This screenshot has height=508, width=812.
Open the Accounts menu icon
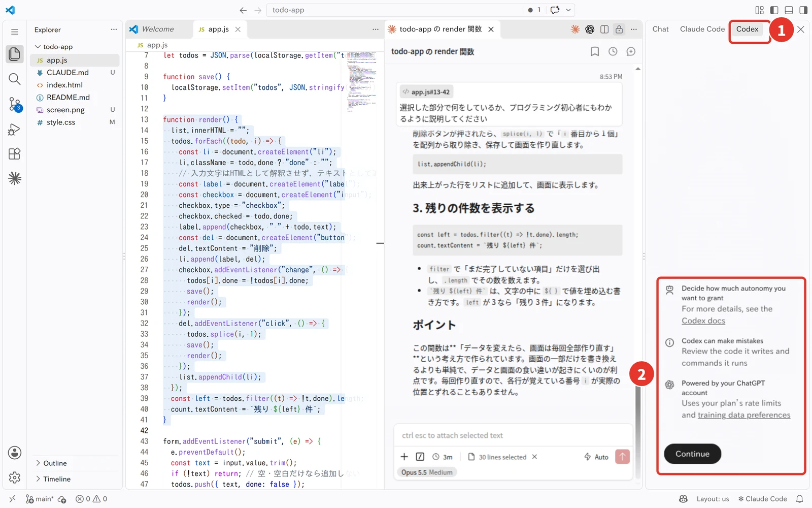point(15,453)
